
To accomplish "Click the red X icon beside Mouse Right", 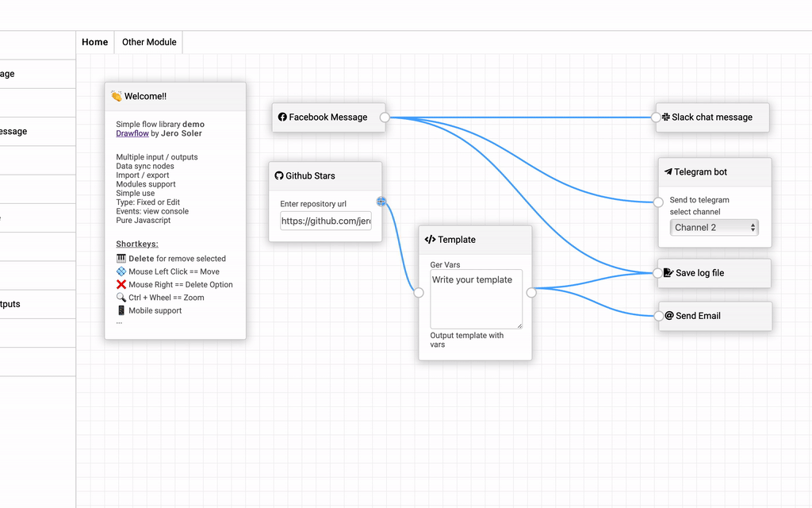I will 121,284.
